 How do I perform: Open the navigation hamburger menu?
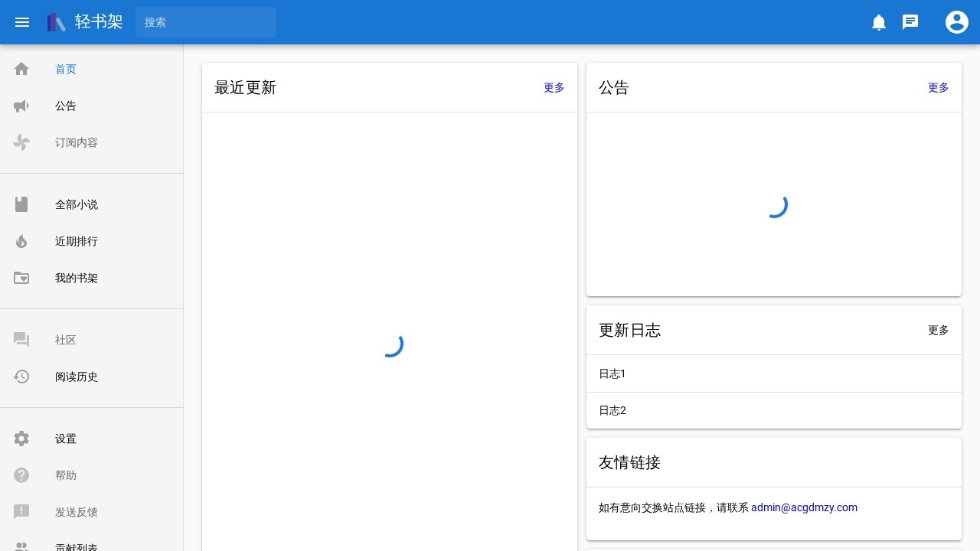point(22,22)
